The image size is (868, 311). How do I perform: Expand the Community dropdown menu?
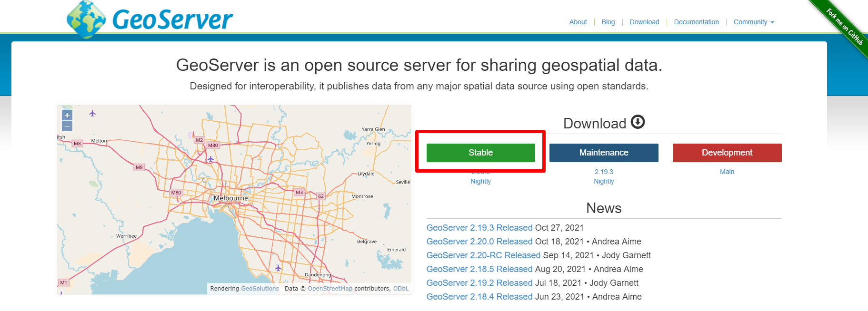click(754, 22)
